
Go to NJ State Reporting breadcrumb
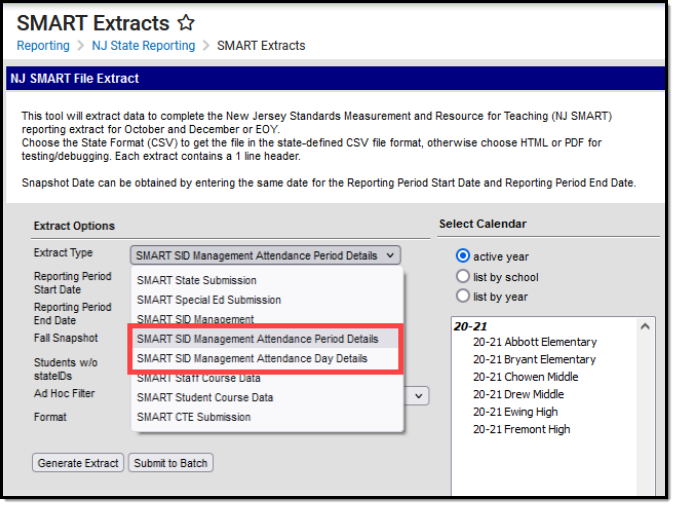click(143, 46)
